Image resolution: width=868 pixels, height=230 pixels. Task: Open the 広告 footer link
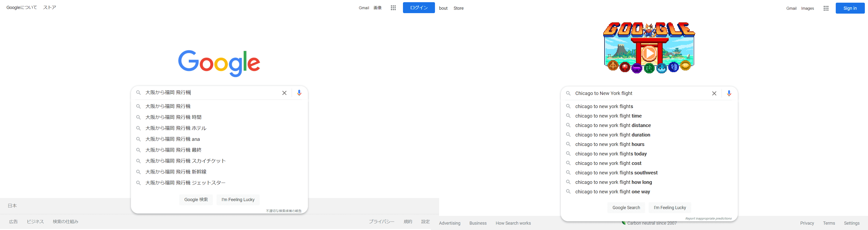14,221
